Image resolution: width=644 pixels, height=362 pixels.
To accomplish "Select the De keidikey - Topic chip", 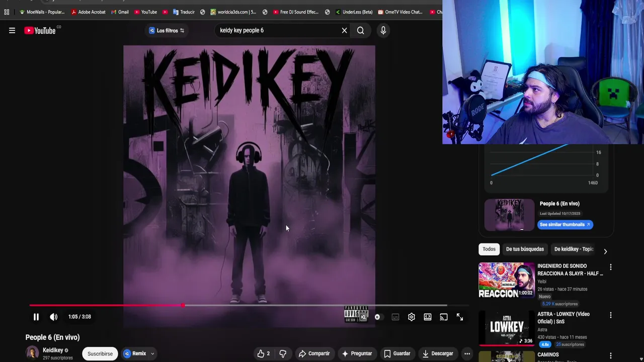I will click(574, 249).
